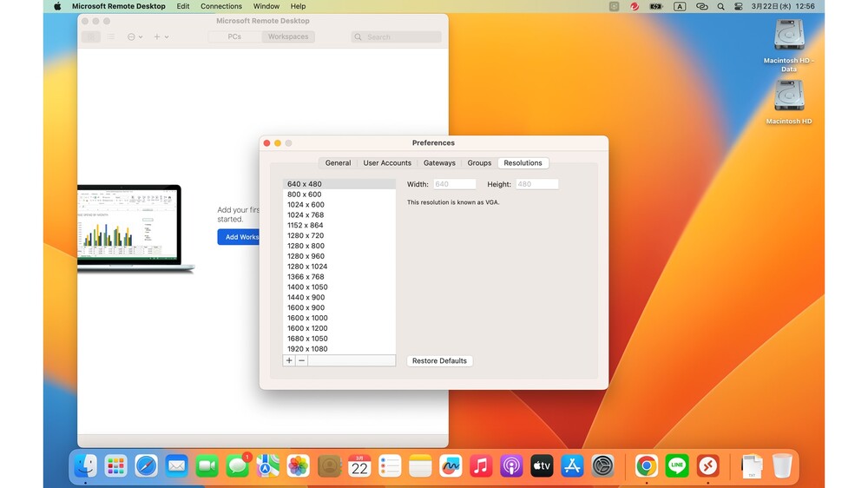Open the LINE app in the Dock

pos(677,466)
